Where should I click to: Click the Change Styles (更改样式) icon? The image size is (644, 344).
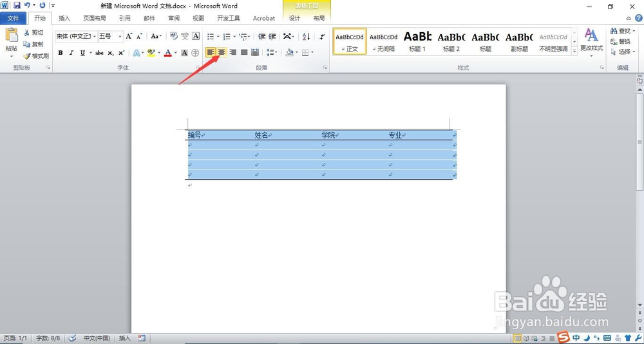click(x=591, y=41)
